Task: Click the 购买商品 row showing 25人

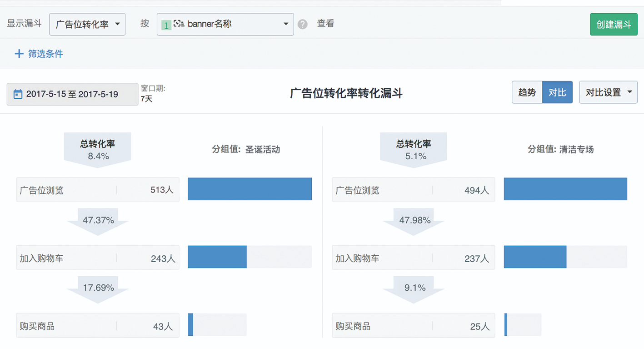Action: (x=413, y=325)
